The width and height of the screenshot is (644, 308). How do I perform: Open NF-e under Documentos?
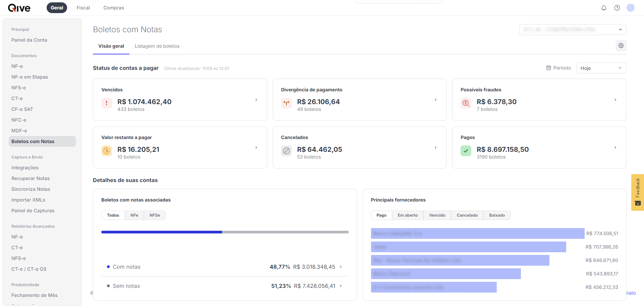(42, 66)
